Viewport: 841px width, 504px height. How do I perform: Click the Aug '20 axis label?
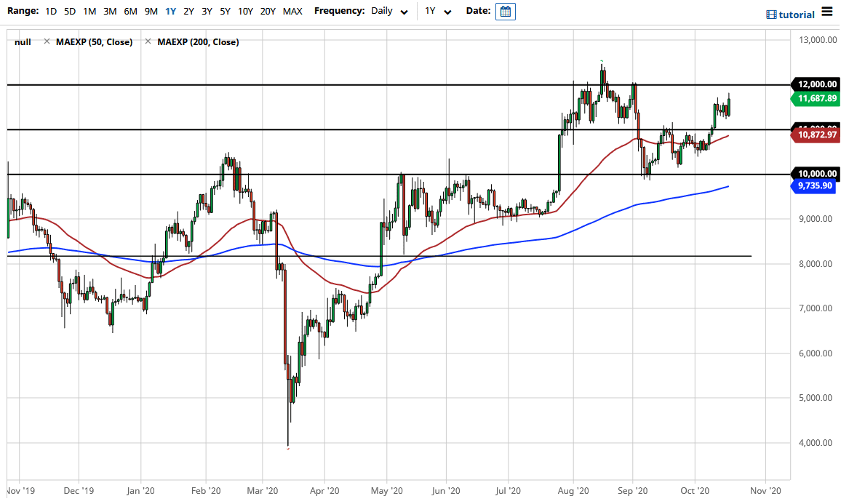coord(573,491)
